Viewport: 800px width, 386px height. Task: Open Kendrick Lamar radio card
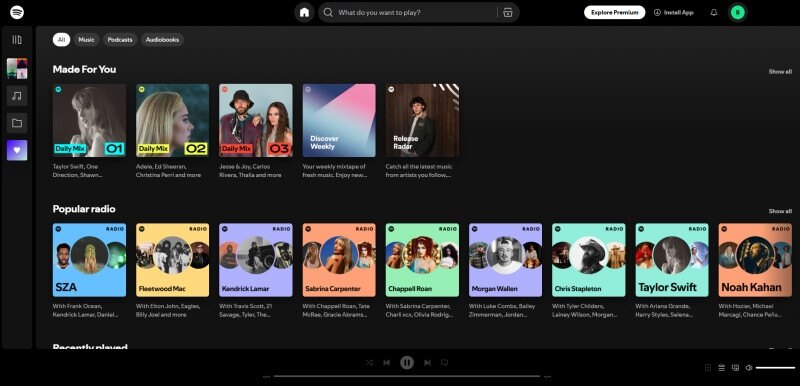point(256,260)
